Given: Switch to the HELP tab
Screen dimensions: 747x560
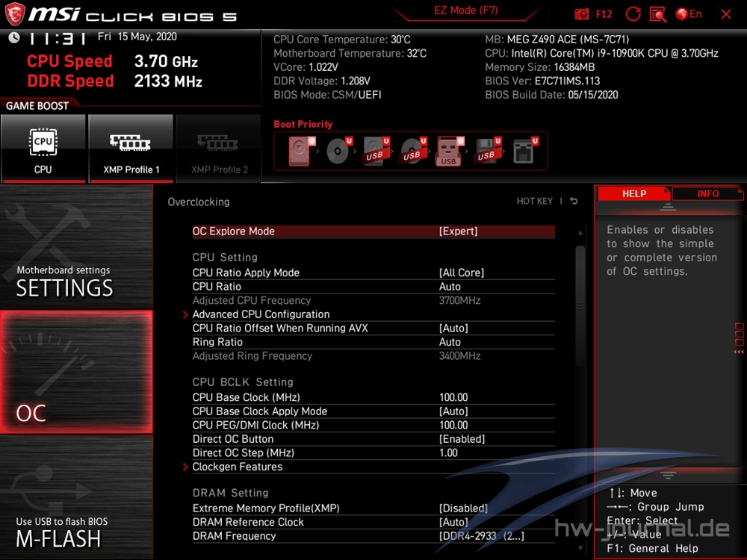Looking at the screenshot, I should pyautogui.click(x=633, y=193).
